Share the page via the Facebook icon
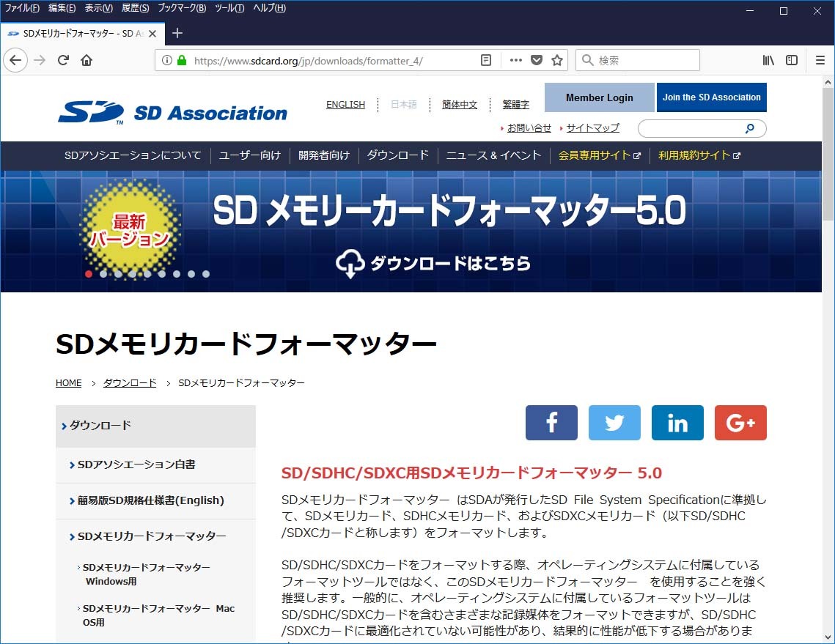 (551, 423)
